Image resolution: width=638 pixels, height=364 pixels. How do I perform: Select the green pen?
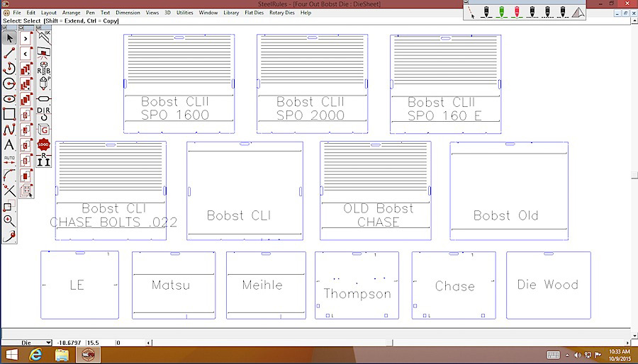(x=501, y=12)
